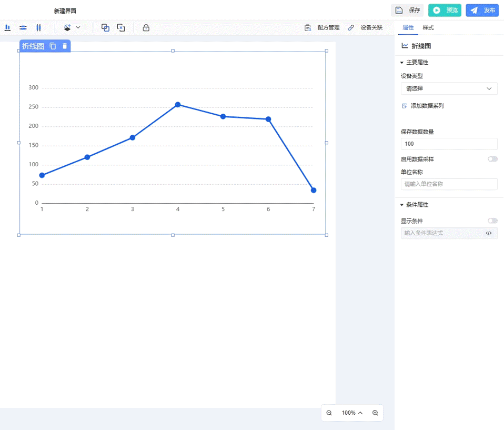Screen dimensions: 504x430
Task: Click 添加数据系列 link
Action: click(x=427, y=106)
